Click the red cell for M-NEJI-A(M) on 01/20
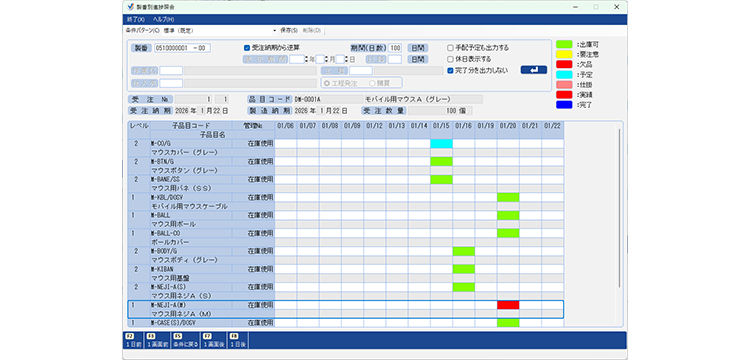750x360 pixels. 508,305
